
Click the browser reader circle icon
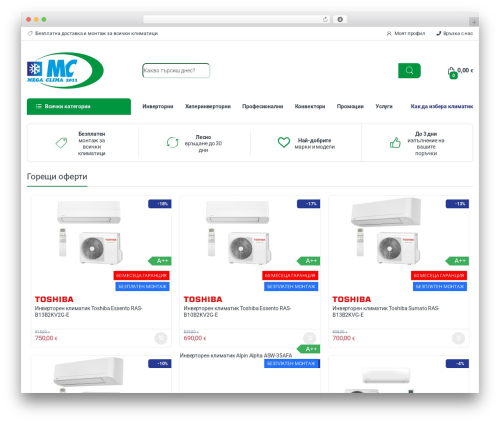pos(340,20)
